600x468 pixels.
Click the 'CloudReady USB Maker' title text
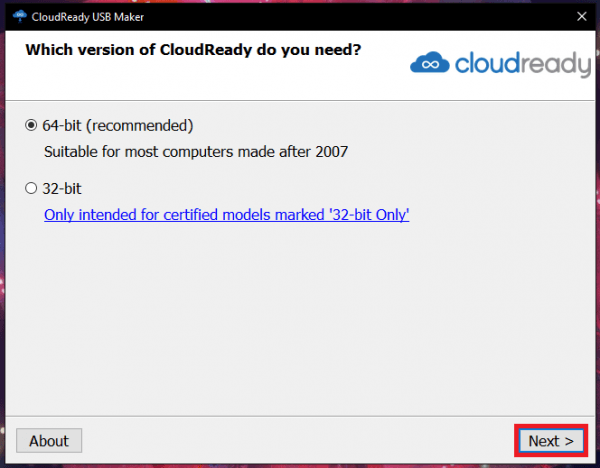pos(88,17)
